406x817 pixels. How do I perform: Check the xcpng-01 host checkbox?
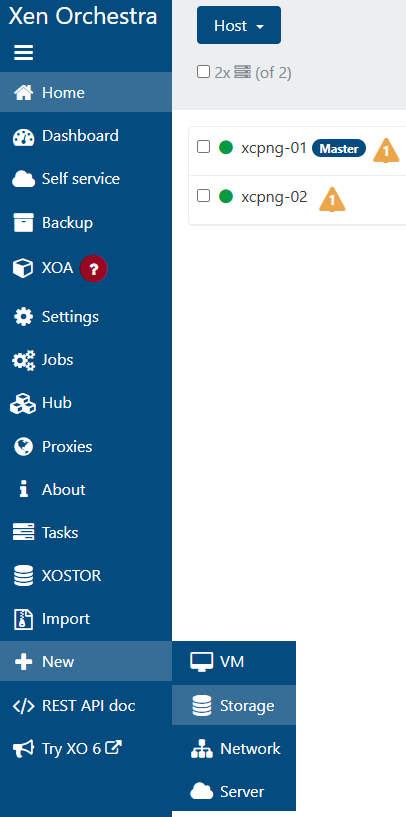[x=203, y=147]
